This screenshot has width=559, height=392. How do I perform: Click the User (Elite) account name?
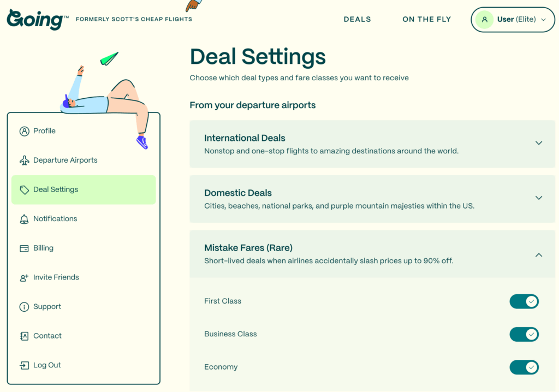coord(516,19)
